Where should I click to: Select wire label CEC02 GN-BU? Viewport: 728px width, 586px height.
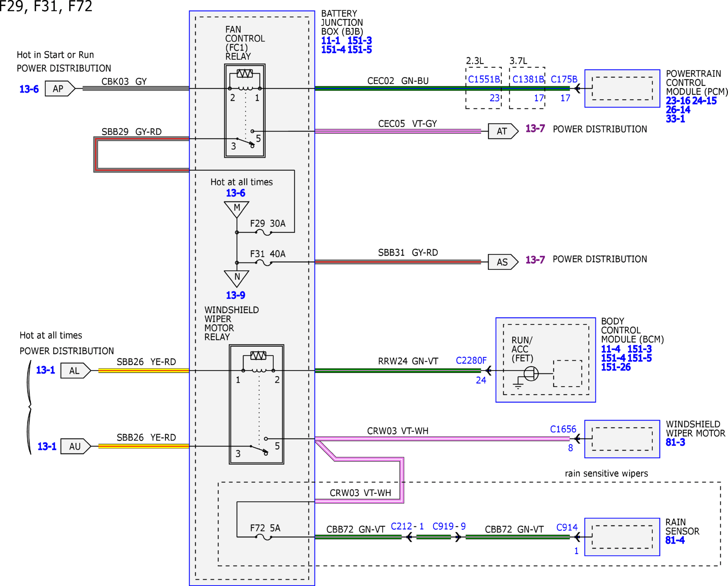tap(398, 81)
